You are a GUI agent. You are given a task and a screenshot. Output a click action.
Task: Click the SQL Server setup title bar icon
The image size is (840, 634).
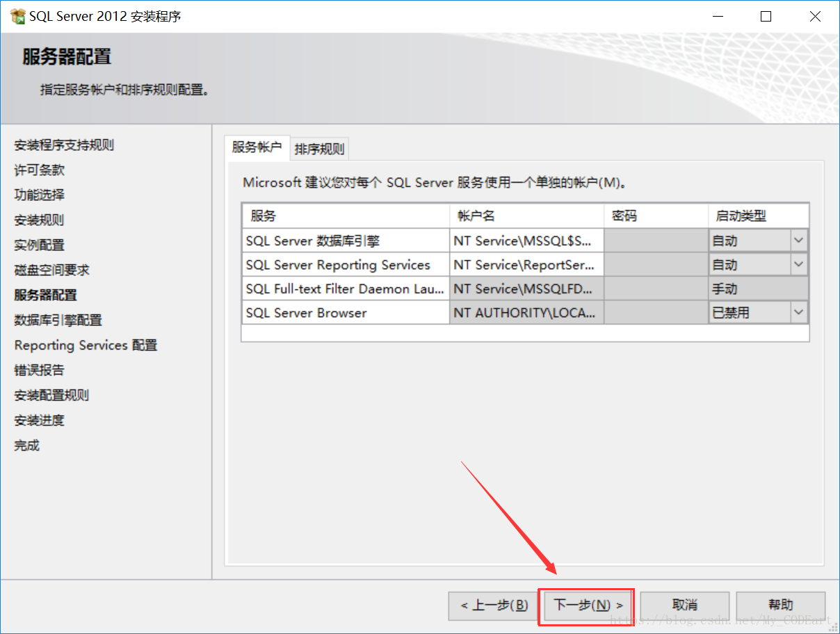(18, 16)
